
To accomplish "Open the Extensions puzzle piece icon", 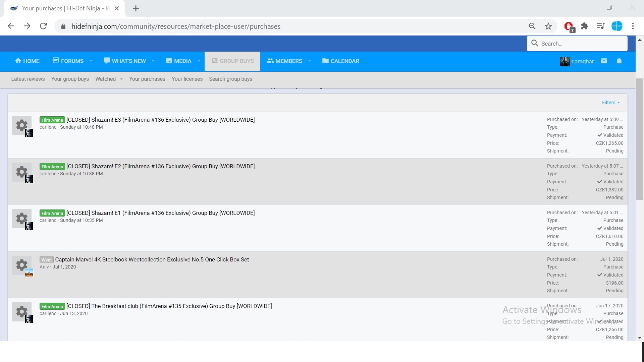I will (585, 26).
